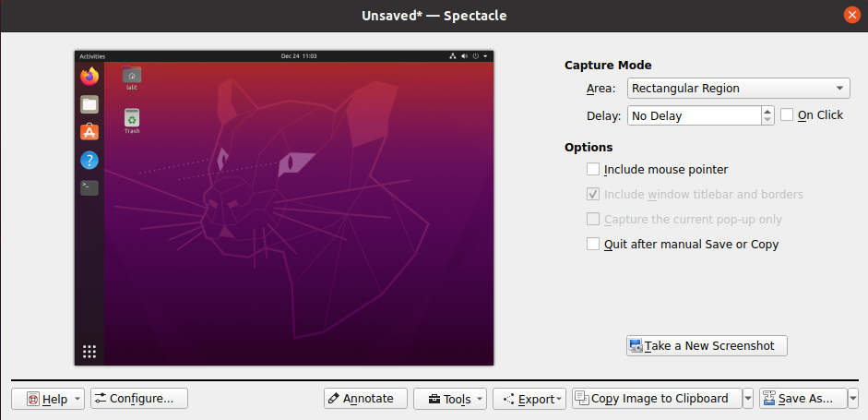Click the volume icon in preview top bar
Viewport: 868px width, 420px height.
pyautogui.click(x=465, y=56)
